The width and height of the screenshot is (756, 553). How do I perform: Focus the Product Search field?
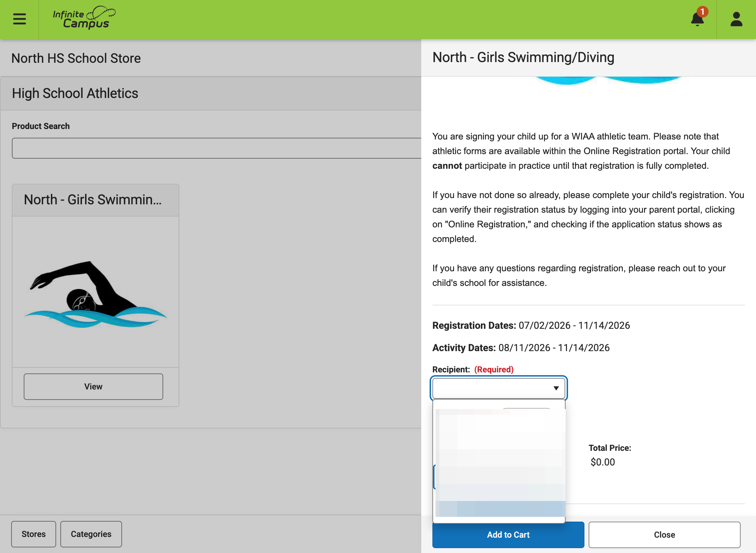[216, 148]
